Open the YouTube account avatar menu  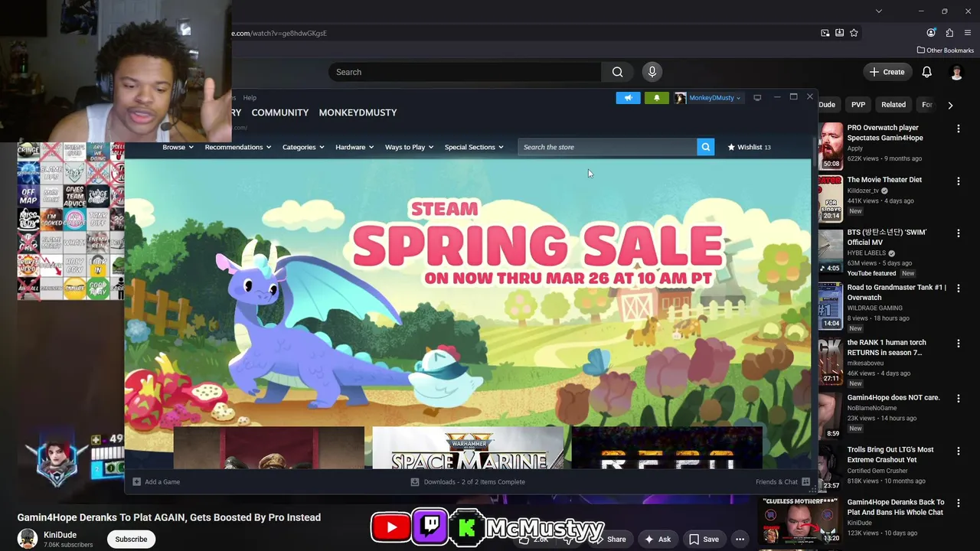click(x=956, y=72)
